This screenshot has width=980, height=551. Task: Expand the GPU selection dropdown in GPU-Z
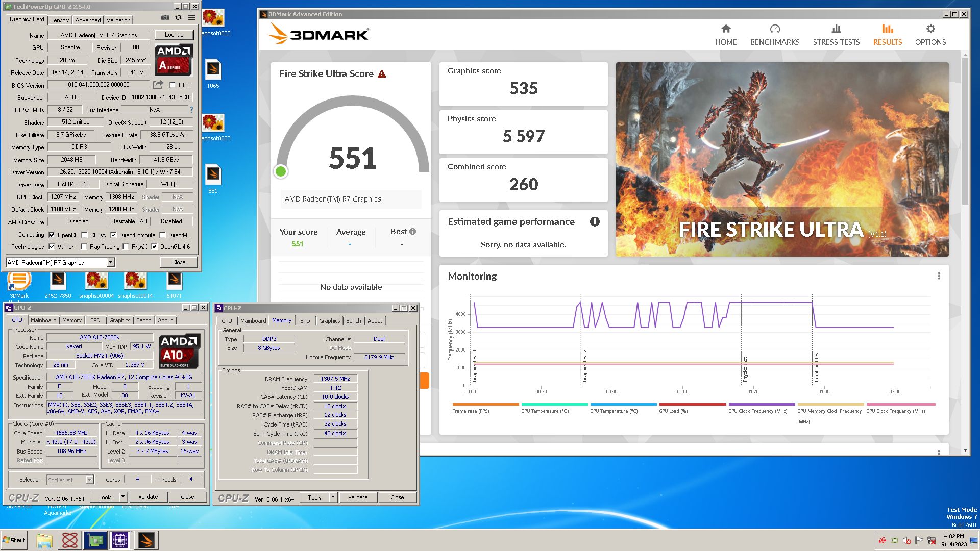pos(110,263)
